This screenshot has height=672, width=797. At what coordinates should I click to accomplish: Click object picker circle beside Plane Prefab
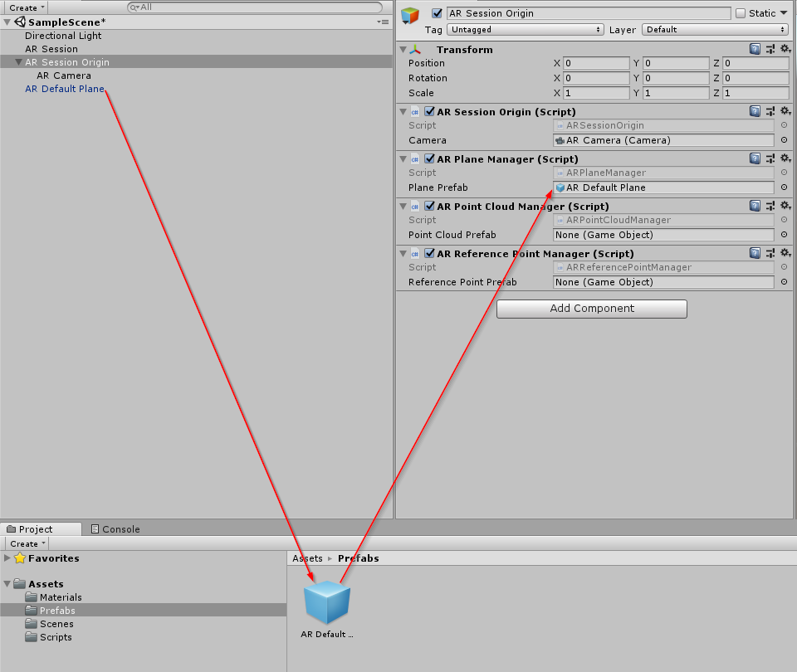click(x=784, y=187)
